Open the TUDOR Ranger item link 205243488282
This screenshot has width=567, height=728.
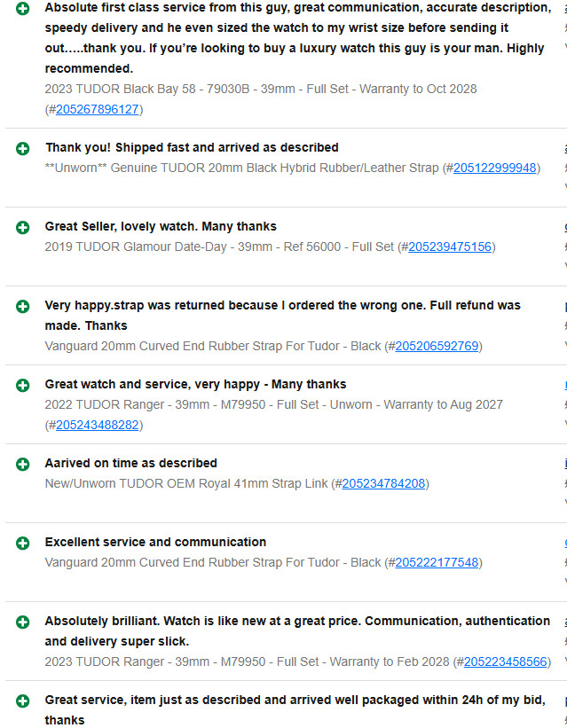click(97, 425)
